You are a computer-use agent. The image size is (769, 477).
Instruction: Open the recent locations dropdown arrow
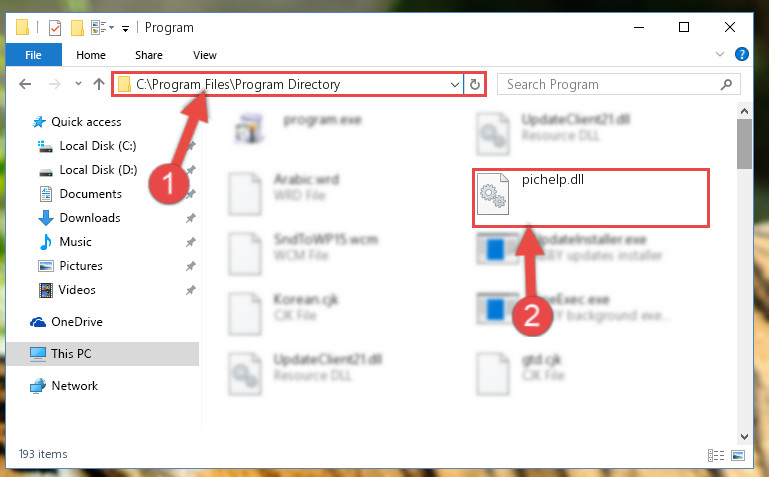[x=78, y=84]
